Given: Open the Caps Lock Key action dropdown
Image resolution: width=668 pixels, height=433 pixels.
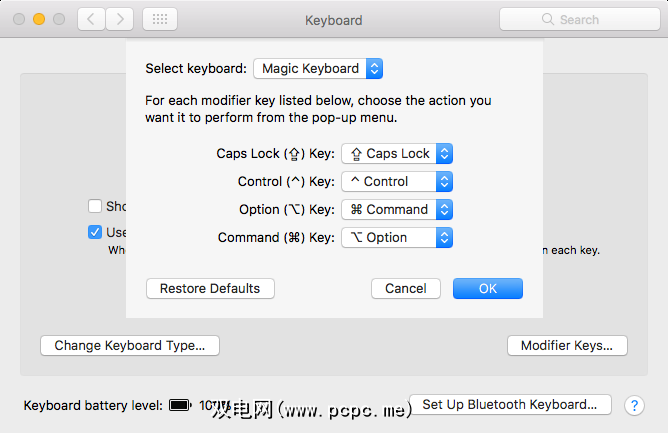Looking at the screenshot, I should [x=397, y=153].
